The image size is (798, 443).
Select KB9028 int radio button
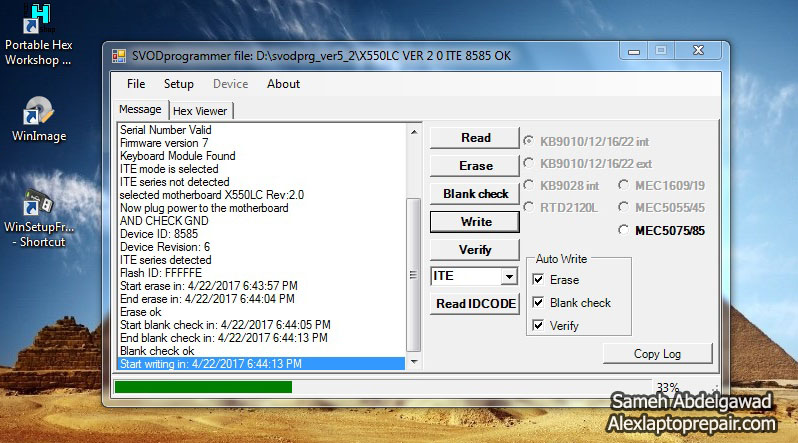tap(529, 185)
